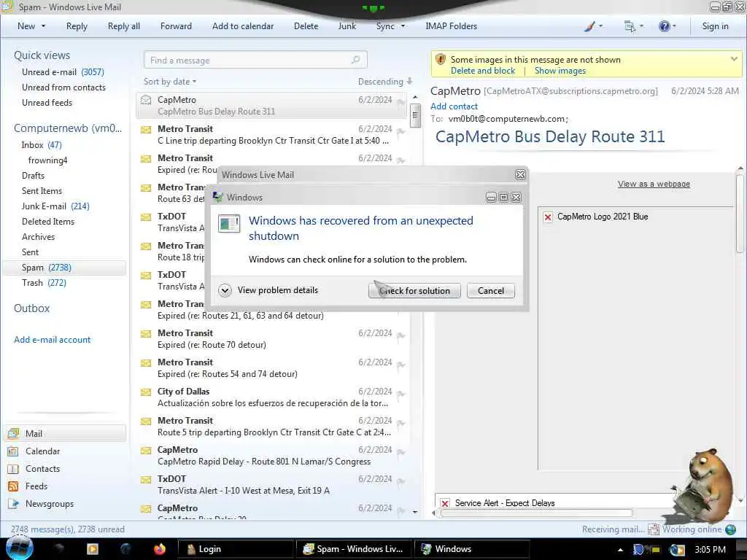The width and height of the screenshot is (747, 560).
Task: Click broken CapMetro Logo 2021 Blue image
Action: [548, 217]
